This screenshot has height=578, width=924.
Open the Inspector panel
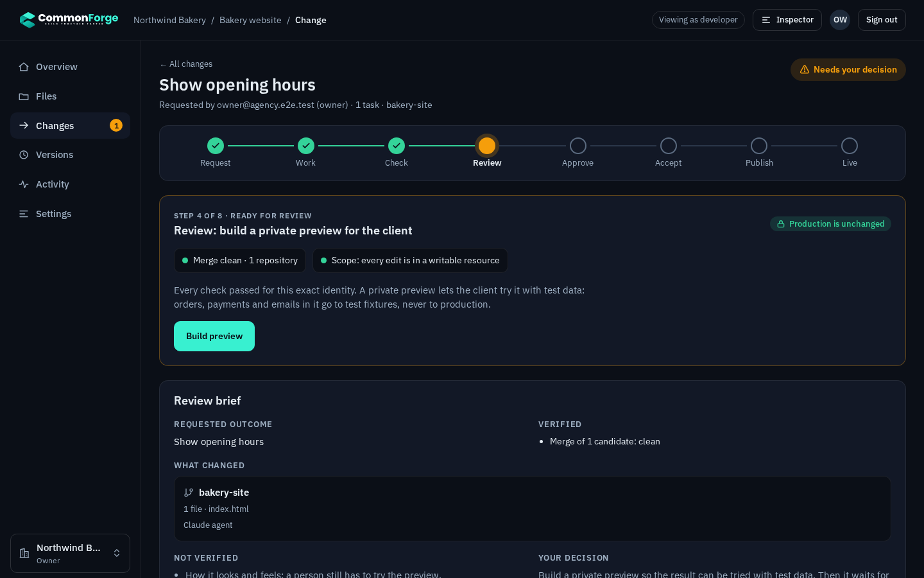pyautogui.click(x=787, y=20)
